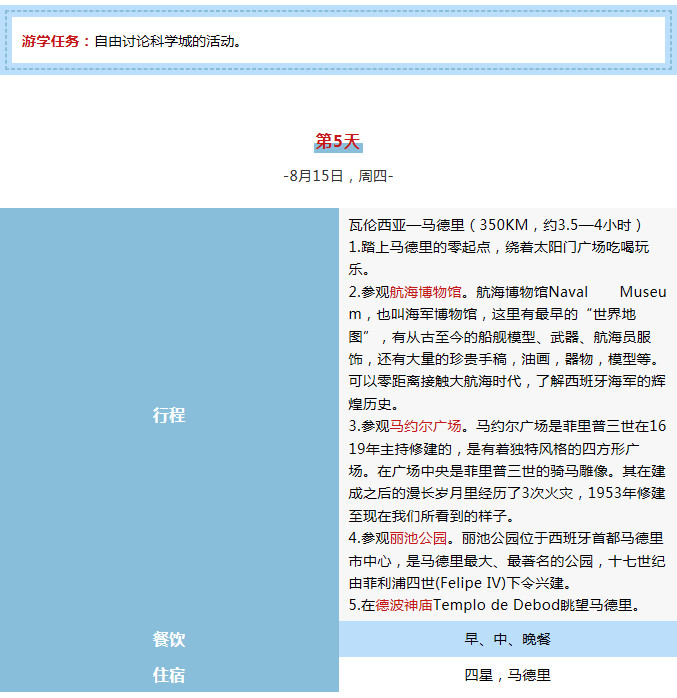Open the 德波神庙 link
677x698 pixels.
[404, 605]
